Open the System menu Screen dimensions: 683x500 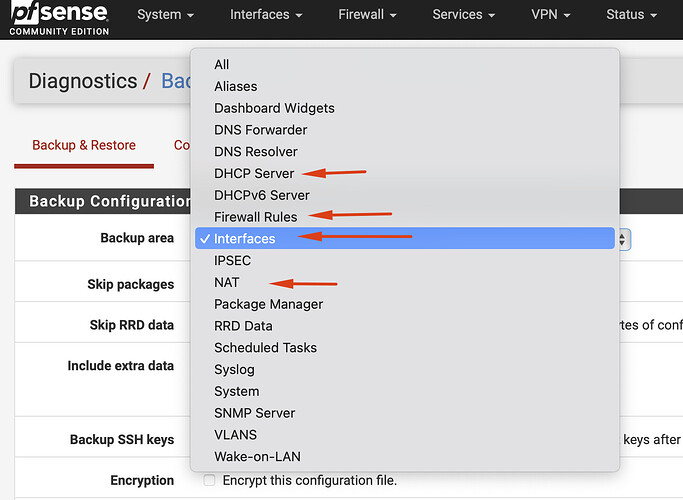pos(165,15)
